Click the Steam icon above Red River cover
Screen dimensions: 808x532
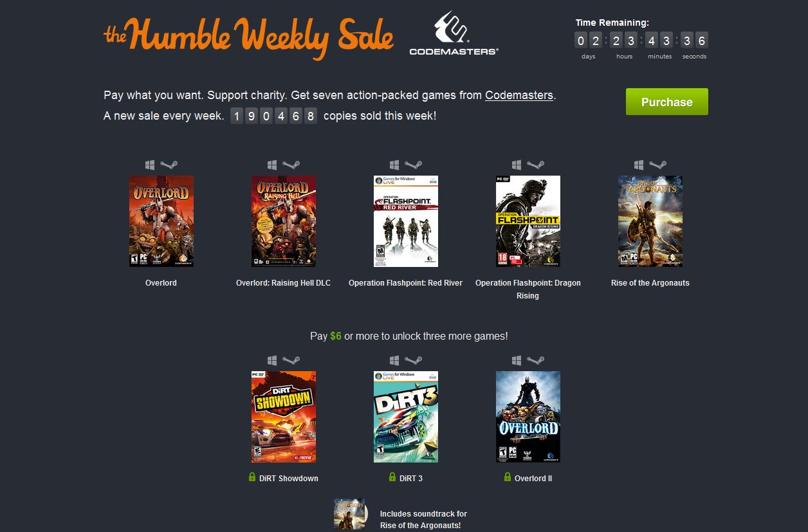point(414,165)
